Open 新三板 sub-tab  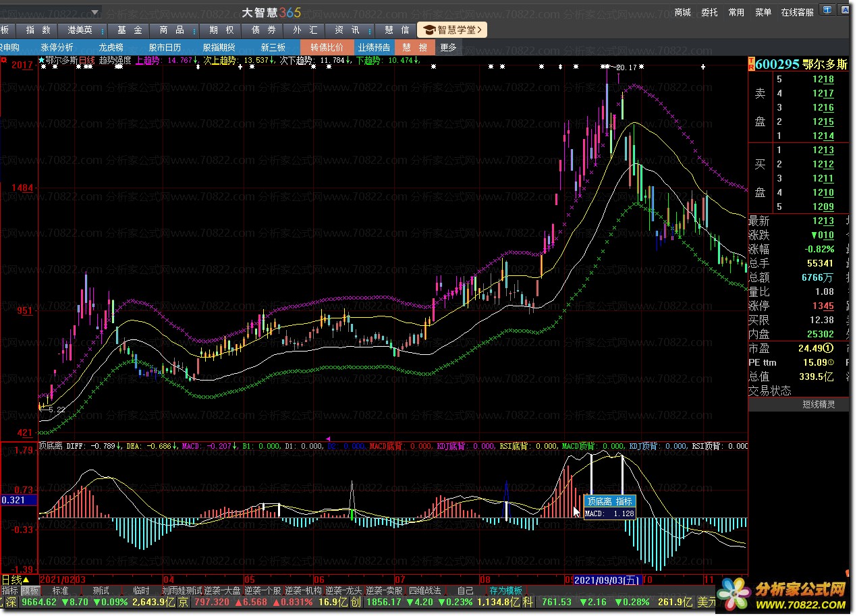(x=273, y=47)
